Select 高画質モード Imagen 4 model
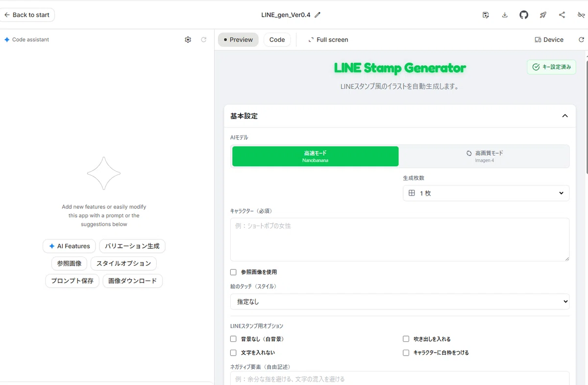588x385 pixels. click(484, 156)
